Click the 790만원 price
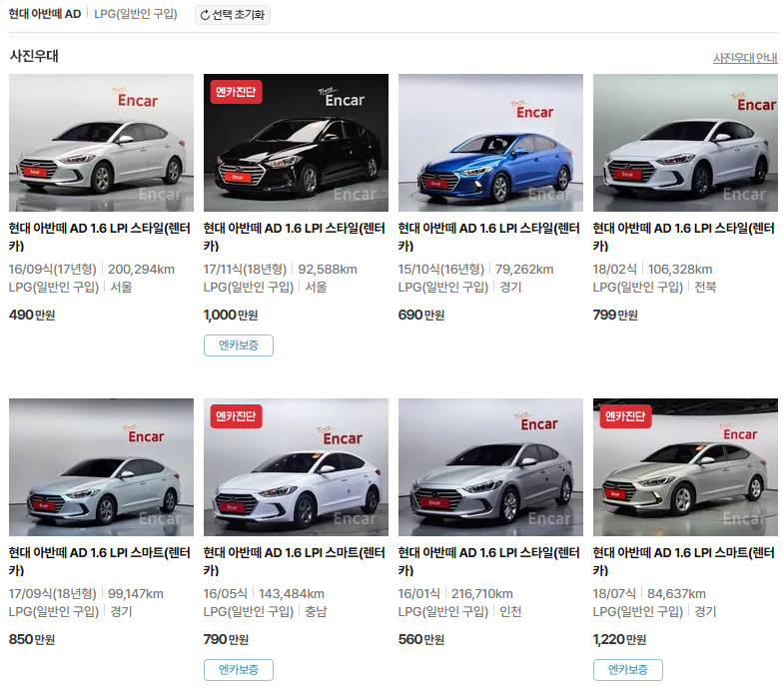The height and width of the screenshot is (690, 784). pyautogui.click(x=226, y=639)
